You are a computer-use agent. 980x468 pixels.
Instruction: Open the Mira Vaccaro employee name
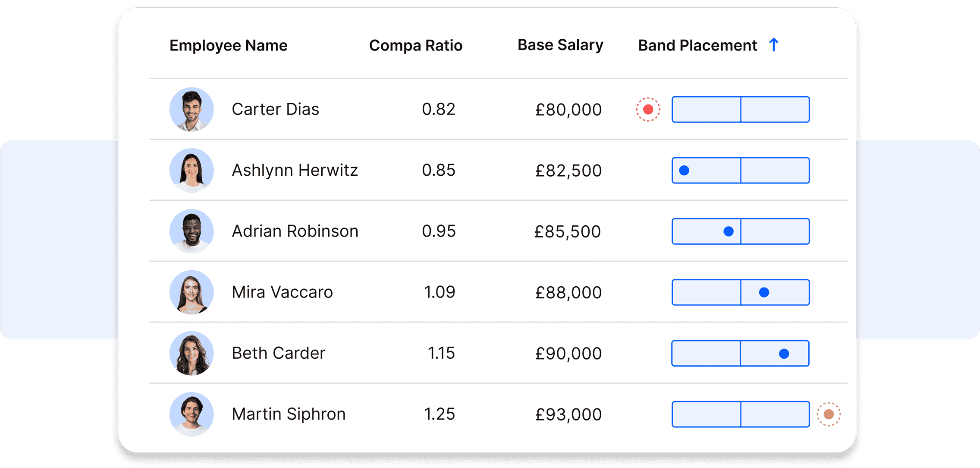282,292
